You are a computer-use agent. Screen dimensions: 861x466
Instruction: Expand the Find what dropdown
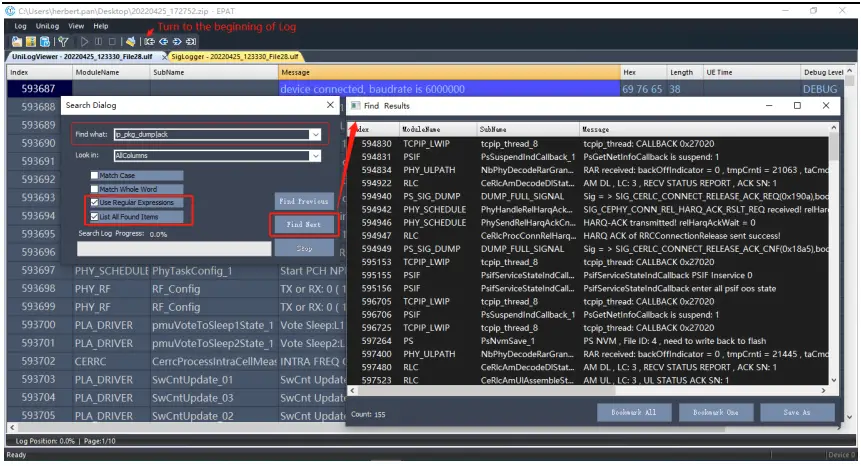pos(315,134)
